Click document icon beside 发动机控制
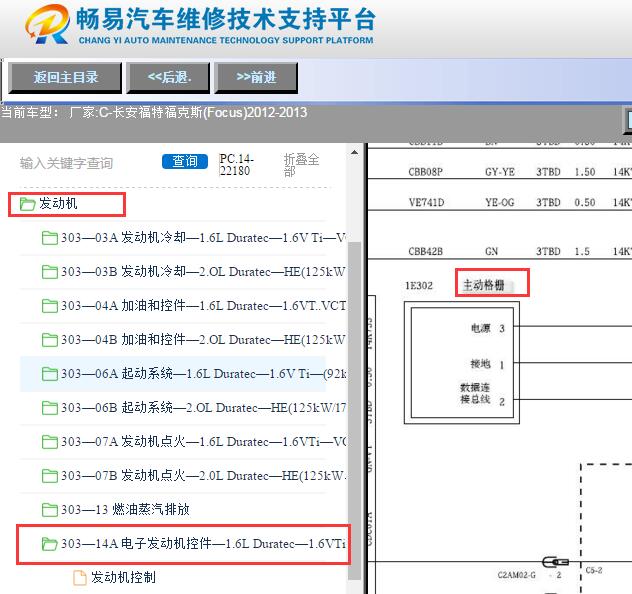The image size is (632, 594). tap(79, 577)
